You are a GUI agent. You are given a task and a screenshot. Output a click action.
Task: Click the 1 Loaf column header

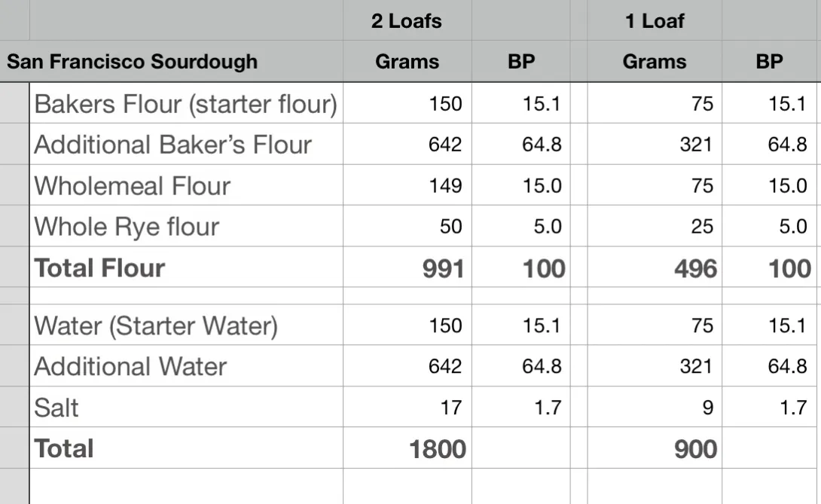click(655, 20)
